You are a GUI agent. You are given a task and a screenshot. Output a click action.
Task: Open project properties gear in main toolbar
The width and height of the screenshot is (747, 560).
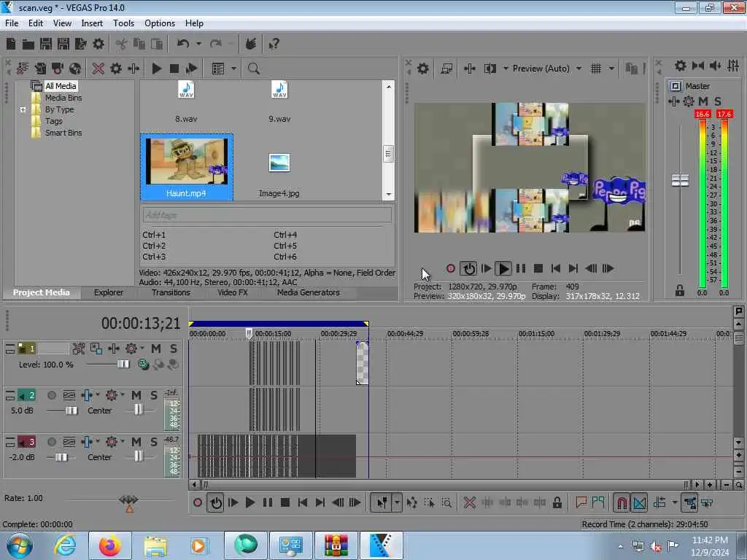click(98, 44)
